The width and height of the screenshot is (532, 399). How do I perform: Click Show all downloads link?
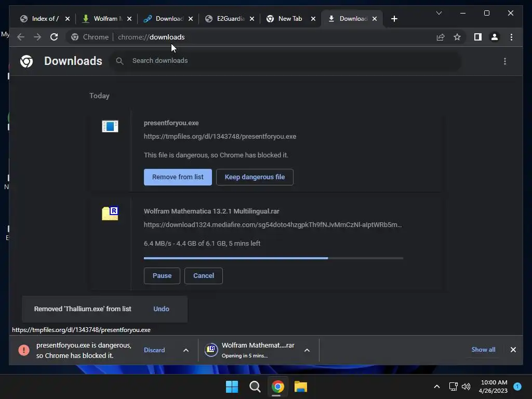pyautogui.click(x=483, y=350)
